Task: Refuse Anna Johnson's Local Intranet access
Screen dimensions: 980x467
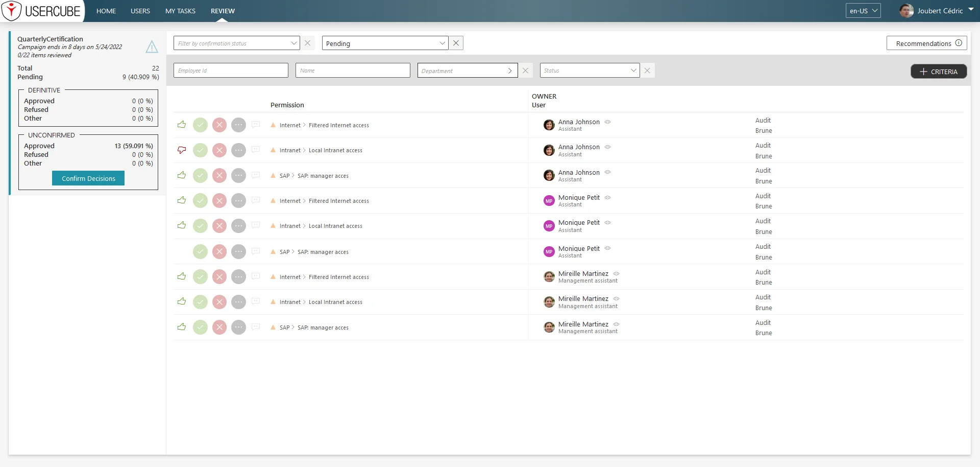Action: pos(219,150)
